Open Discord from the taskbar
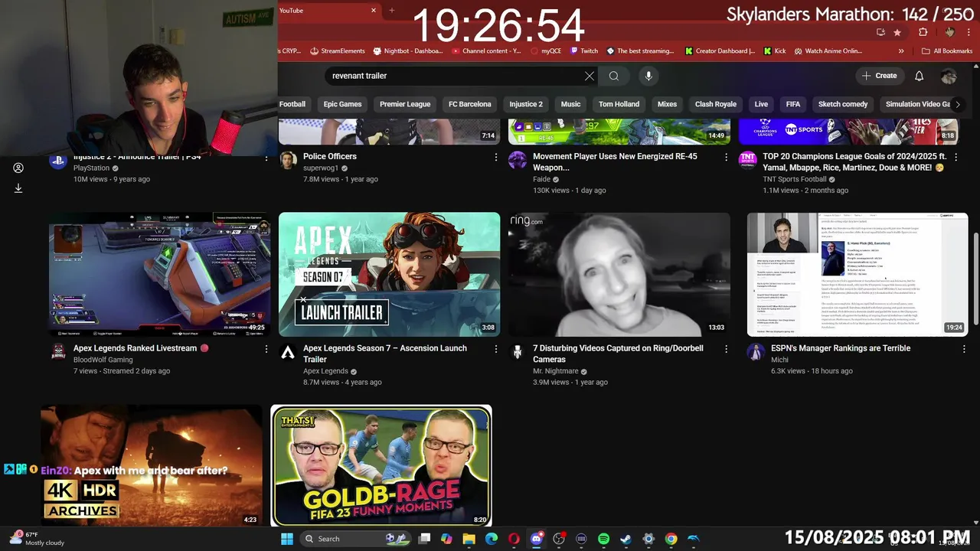 point(536,539)
